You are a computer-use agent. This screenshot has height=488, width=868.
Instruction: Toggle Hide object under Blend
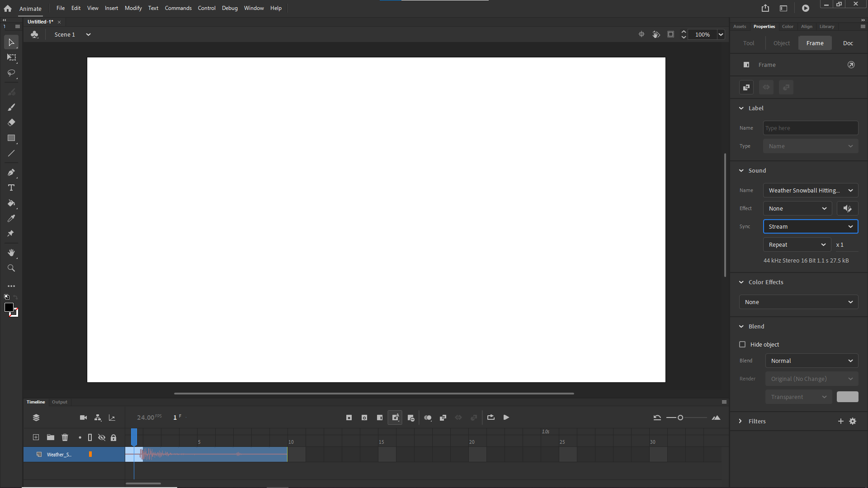click(x=742, y=344)
